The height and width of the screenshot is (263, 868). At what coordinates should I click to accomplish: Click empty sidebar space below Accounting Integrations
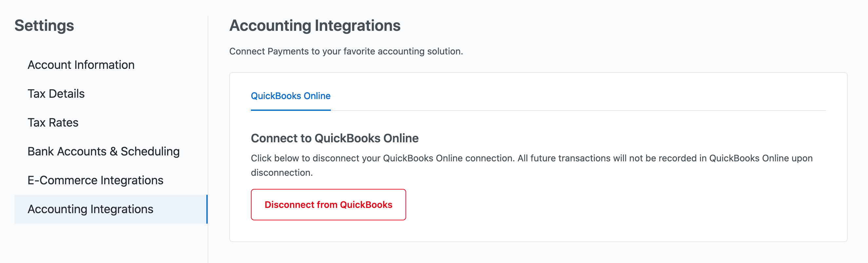pos(108,243)
